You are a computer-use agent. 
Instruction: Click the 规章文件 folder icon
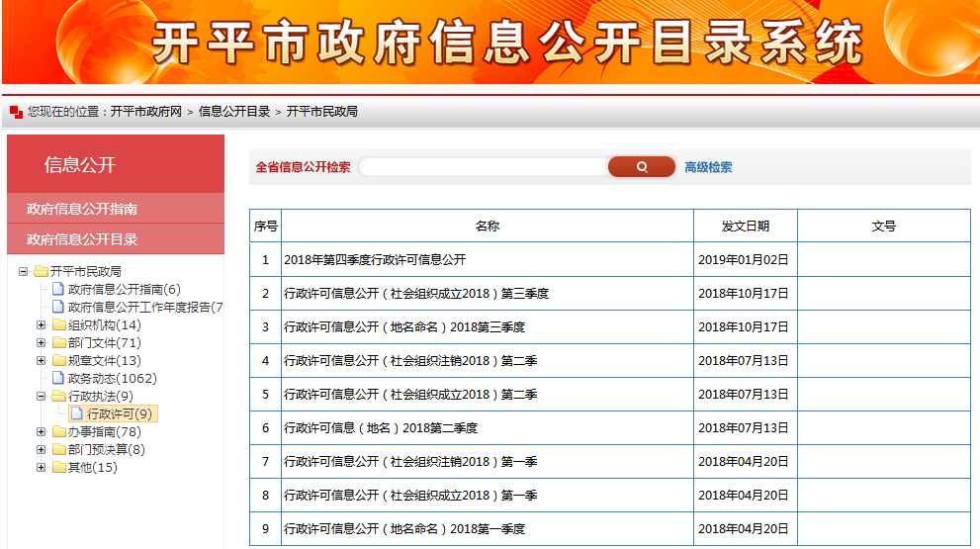58,360
